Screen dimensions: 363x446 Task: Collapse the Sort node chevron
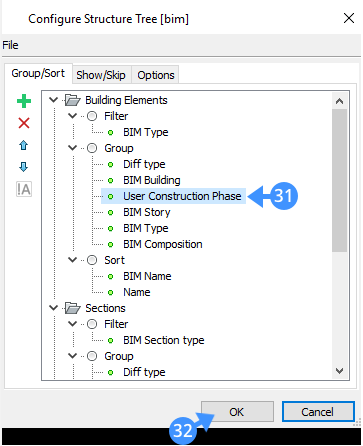tap(72, 260)
